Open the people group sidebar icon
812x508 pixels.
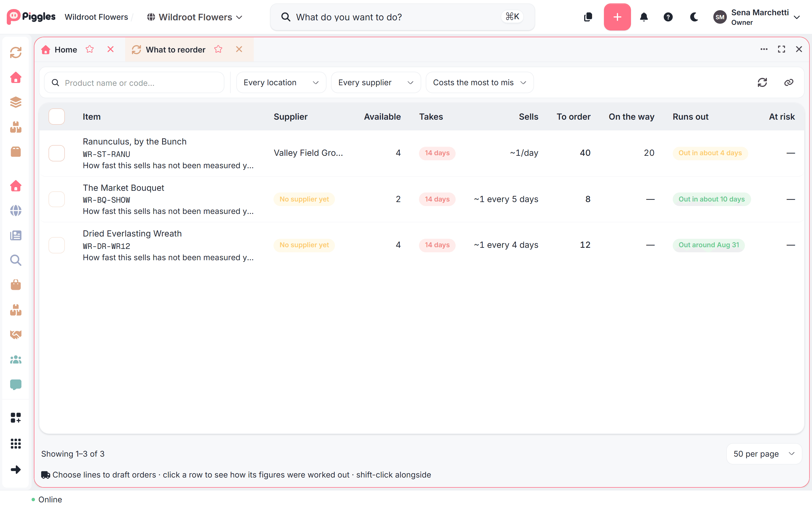click(16, 360)
